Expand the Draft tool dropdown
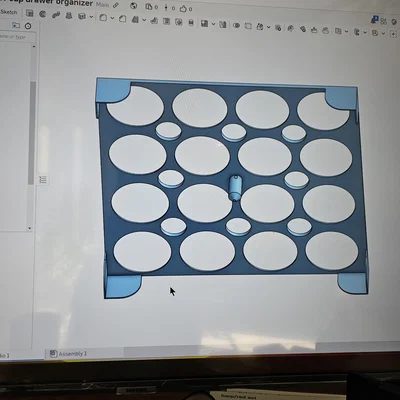Viewport: 400px width, 400px height. (144, 20)
